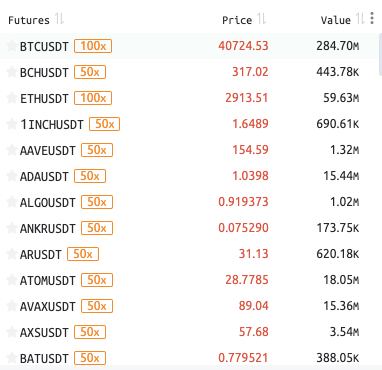Click the star beside ATOMUSDT
The image size is (382, 370).
[12, 280]
